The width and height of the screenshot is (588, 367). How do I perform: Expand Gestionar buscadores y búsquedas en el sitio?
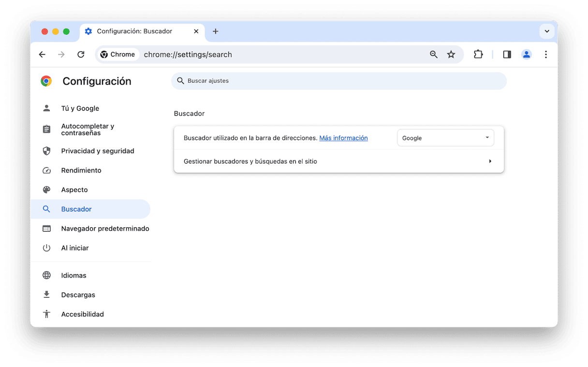pyautogui.click(x=339, y=161)
